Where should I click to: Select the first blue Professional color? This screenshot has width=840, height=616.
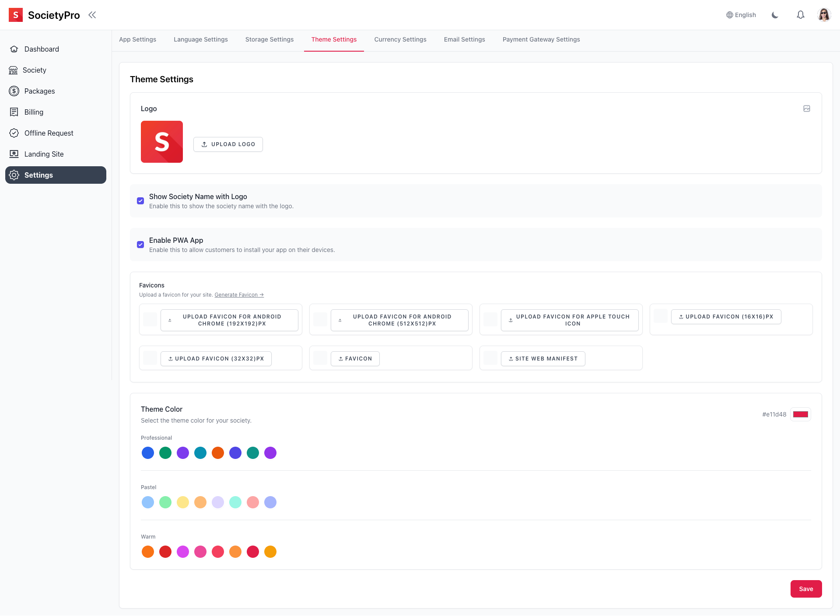(148, 453)
